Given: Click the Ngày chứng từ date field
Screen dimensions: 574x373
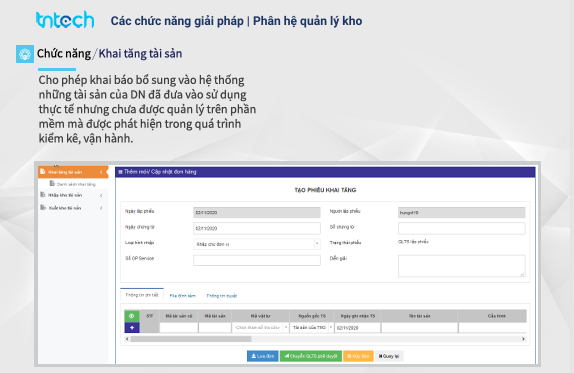Looking at the screenshot, I should point(257,228).
